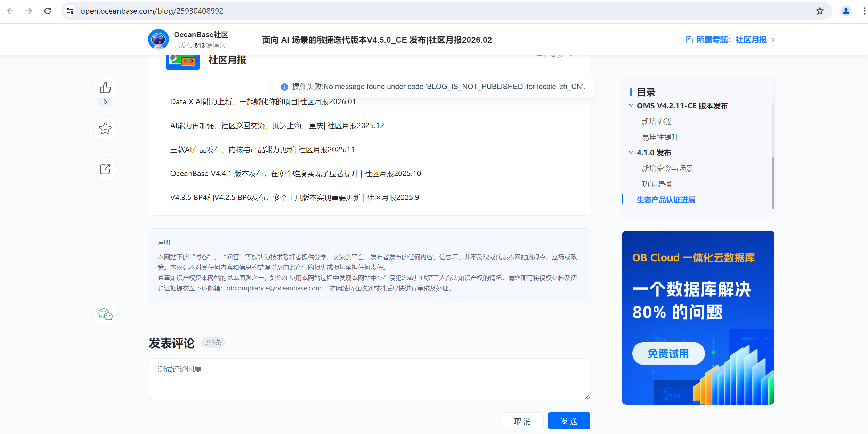Click 免费试用 on OB Cloud banner
This screenshot has height=434, width=868.
point(668,353)
